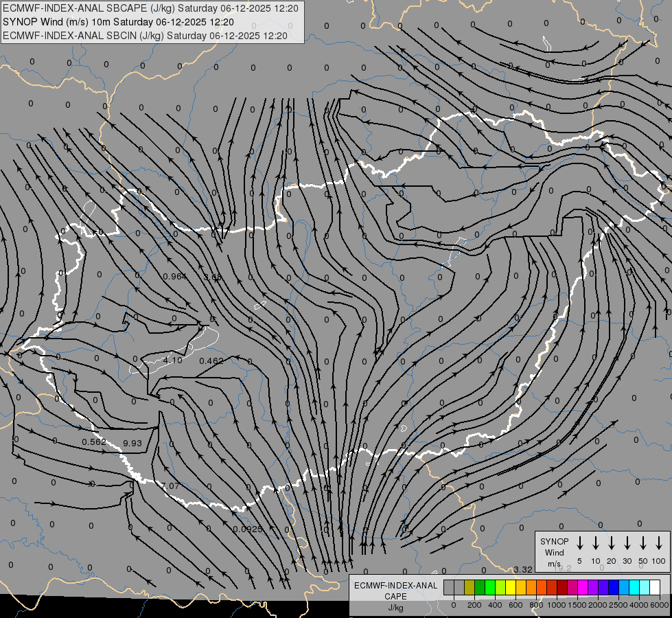Click the 20 m/s wind arrow symbol
672x618 pixels.
tap(611, 542)
